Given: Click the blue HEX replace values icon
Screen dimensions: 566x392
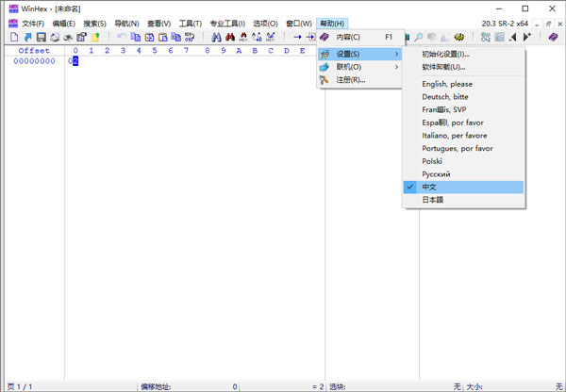Looking at the screenshot, I should click(x=271, y=37).
